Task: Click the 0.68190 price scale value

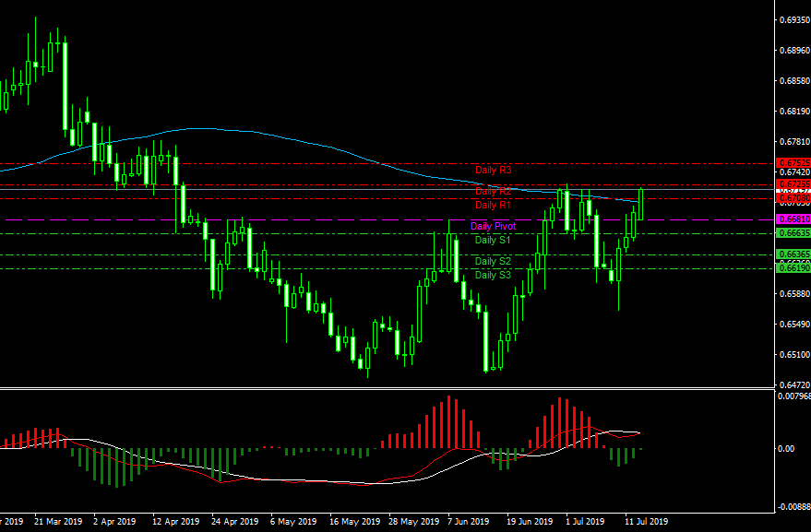Action: click(794, 112)
